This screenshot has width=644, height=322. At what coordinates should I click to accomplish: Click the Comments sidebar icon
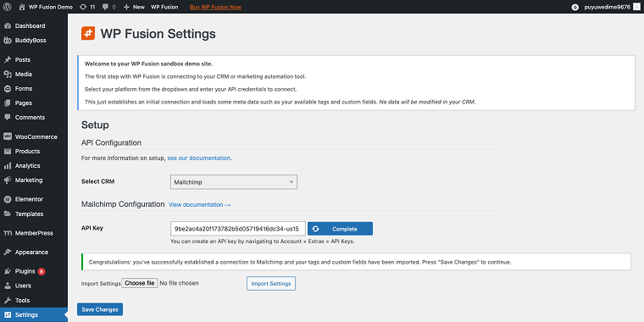(x=8, y=118)
